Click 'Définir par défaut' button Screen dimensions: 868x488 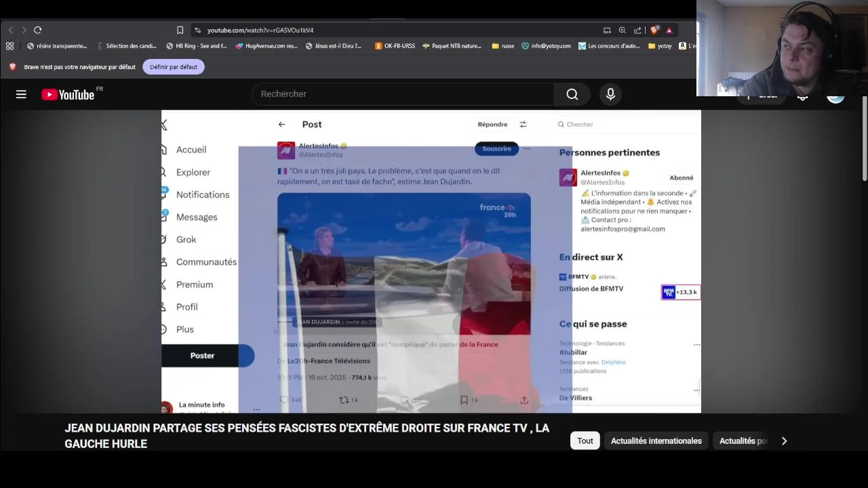pos(174,67)
